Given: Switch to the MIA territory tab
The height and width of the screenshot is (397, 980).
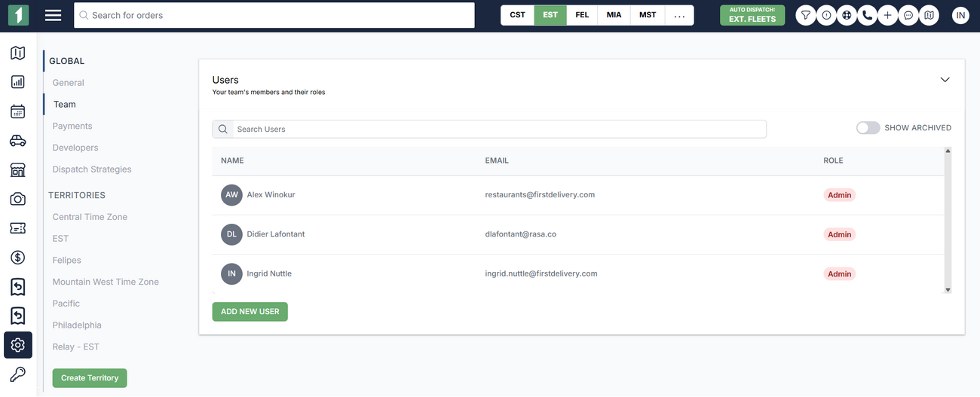Looking at the screenshot, I should [x=614, y=15].
